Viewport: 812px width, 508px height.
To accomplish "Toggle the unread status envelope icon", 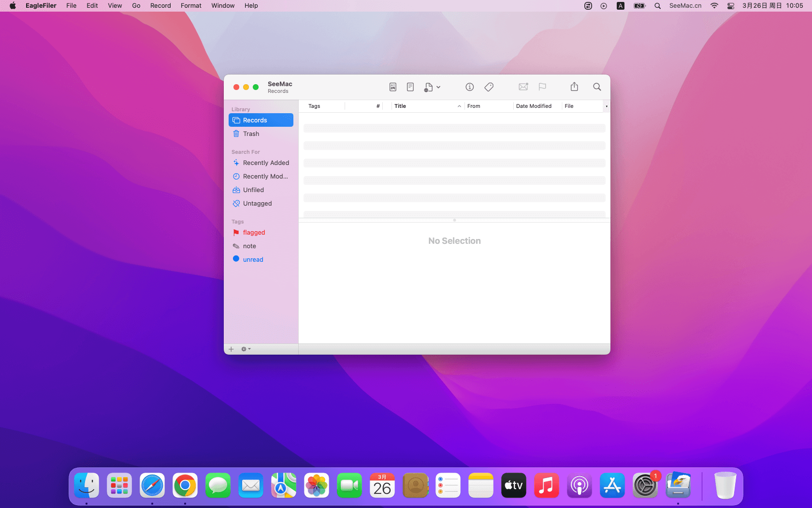I will click(523, 87).
